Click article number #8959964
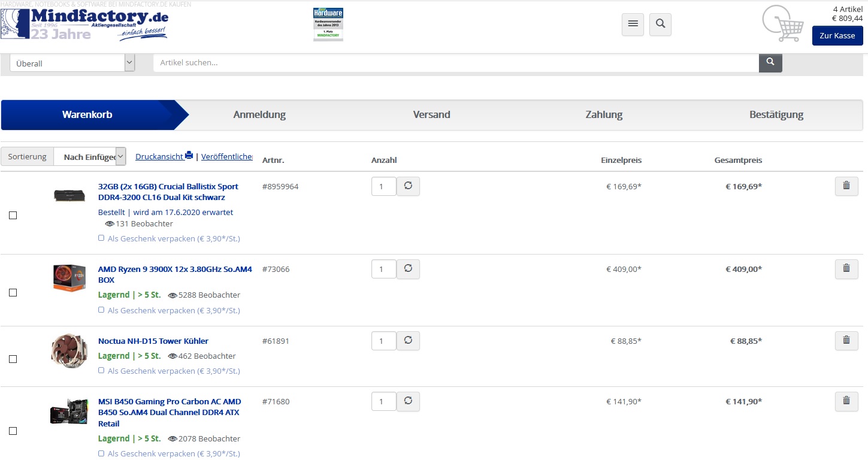The width and height of the screenshot is (868, 460). [280, 186]
